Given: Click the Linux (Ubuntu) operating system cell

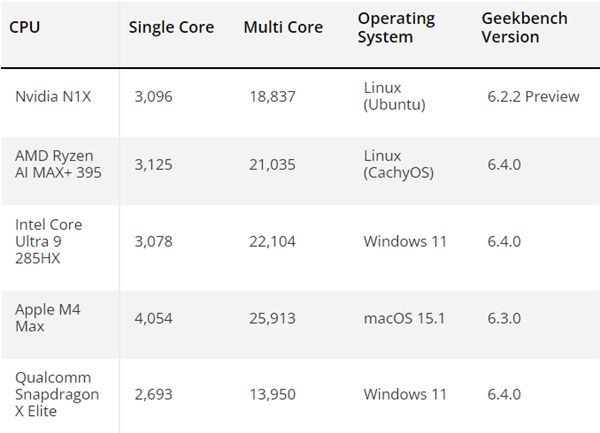Looking at the screenshot, I should (x=396, y=97).
